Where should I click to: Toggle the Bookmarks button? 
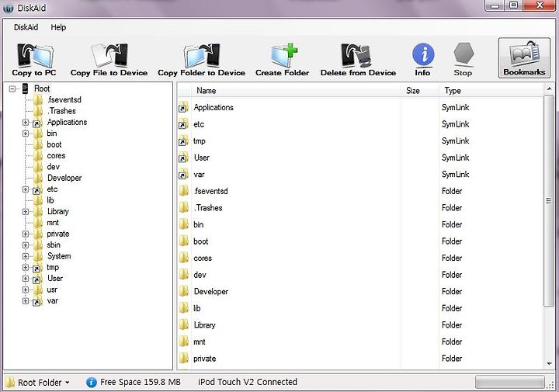click(524, 58)
